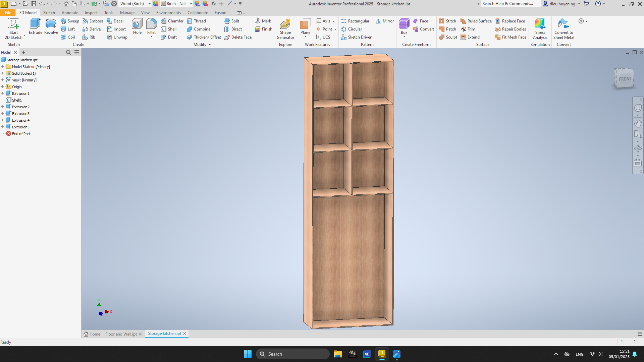Open the Fillet dropdown arrow

coord(151,37)
